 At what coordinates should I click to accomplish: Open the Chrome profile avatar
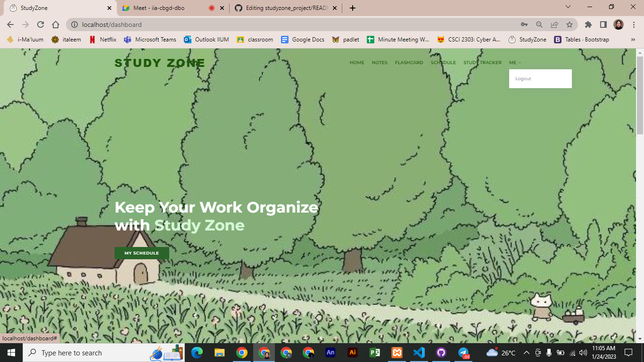point(618,25)
